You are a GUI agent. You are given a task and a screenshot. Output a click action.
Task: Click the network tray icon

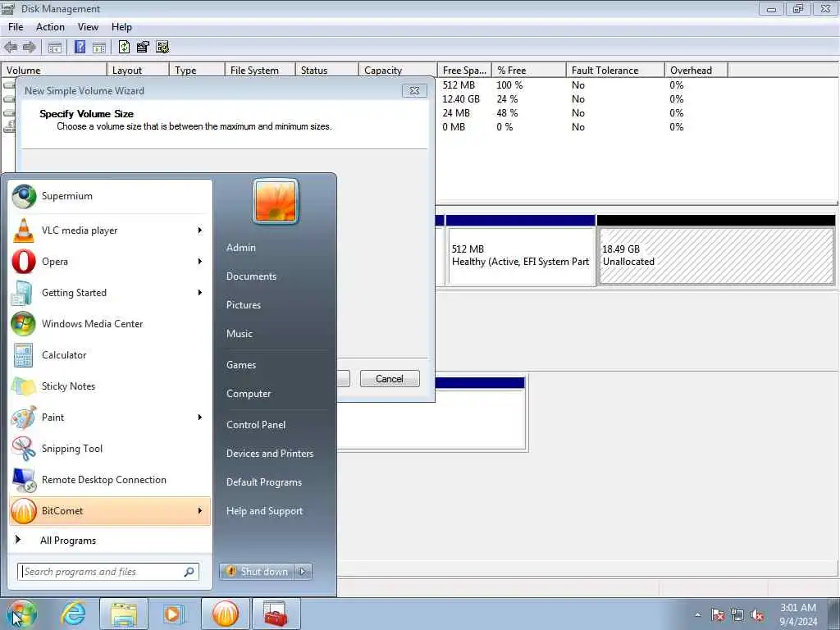pyautogui.click(x=737, y=615)
